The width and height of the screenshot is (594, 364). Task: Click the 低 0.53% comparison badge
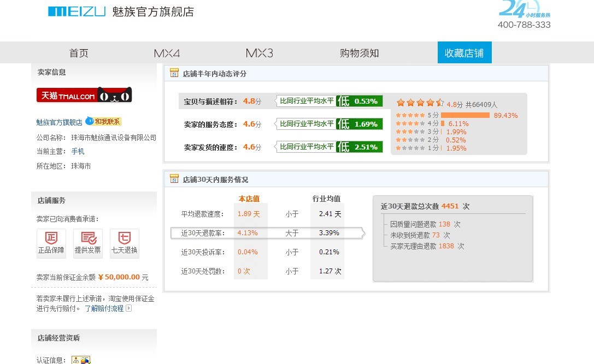(360, 101)
